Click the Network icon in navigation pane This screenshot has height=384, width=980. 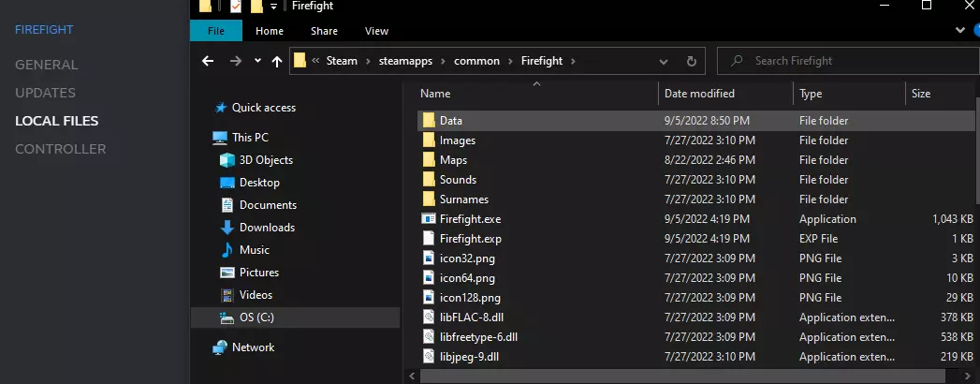click(x=220, y=347)
